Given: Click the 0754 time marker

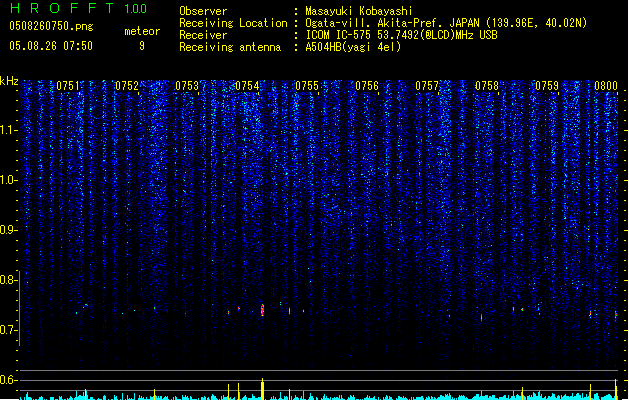Looking at the screenshot, I should coord(247,86).
